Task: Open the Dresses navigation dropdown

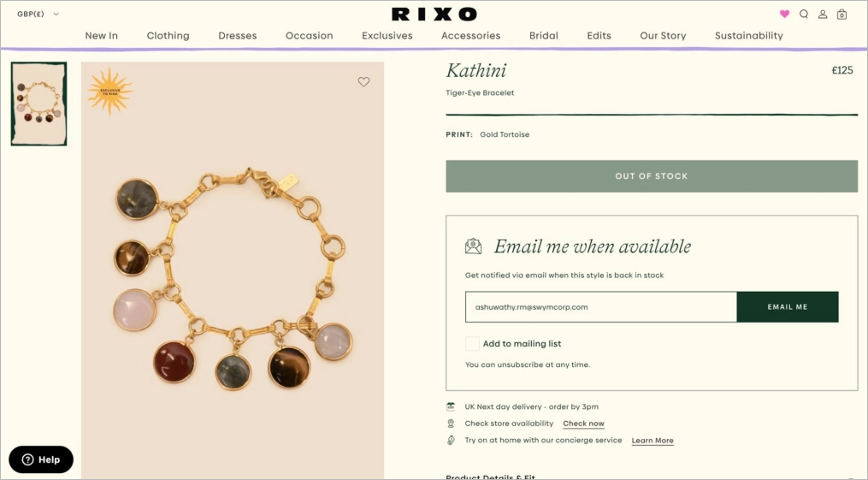Action: [x=238, y=35]
